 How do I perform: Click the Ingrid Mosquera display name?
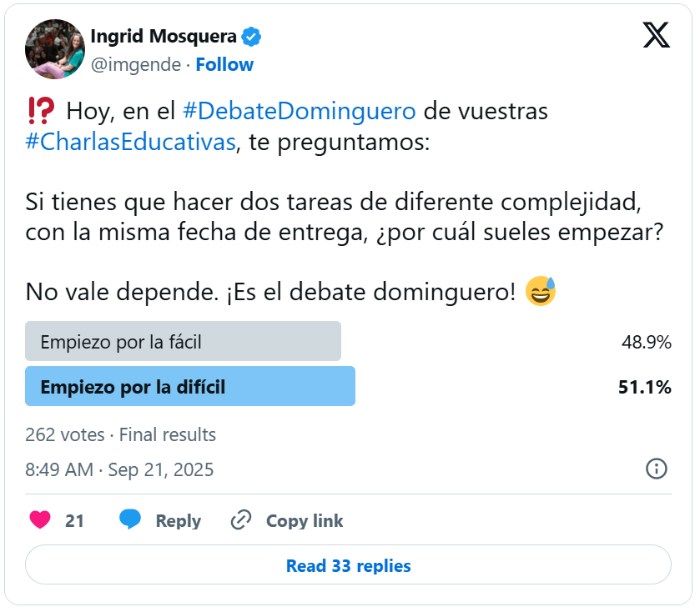point(163,37)
